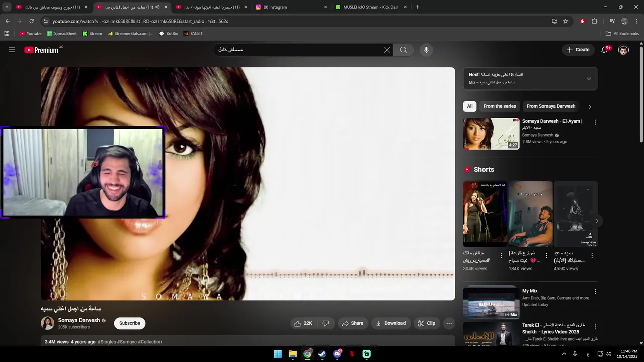Click the Create button
The image size is (644, 362).
click(x=578, y=50)
